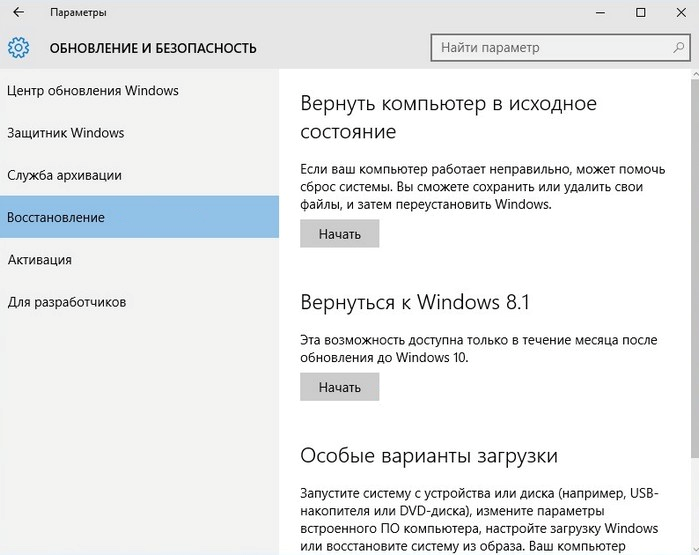Switch to 'Для разработчиков' section

(x=67, y=302)
